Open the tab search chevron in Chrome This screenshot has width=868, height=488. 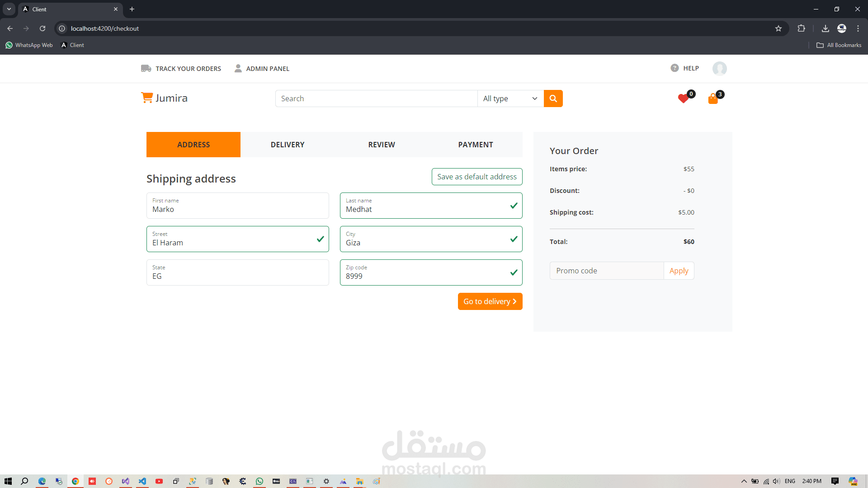point(9,9)
